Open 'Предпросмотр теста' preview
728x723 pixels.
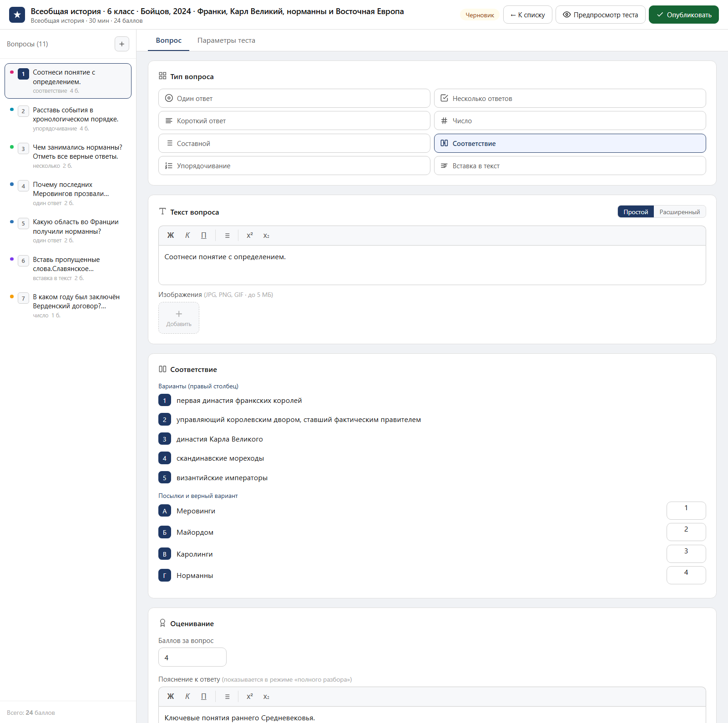coord(601,15)
